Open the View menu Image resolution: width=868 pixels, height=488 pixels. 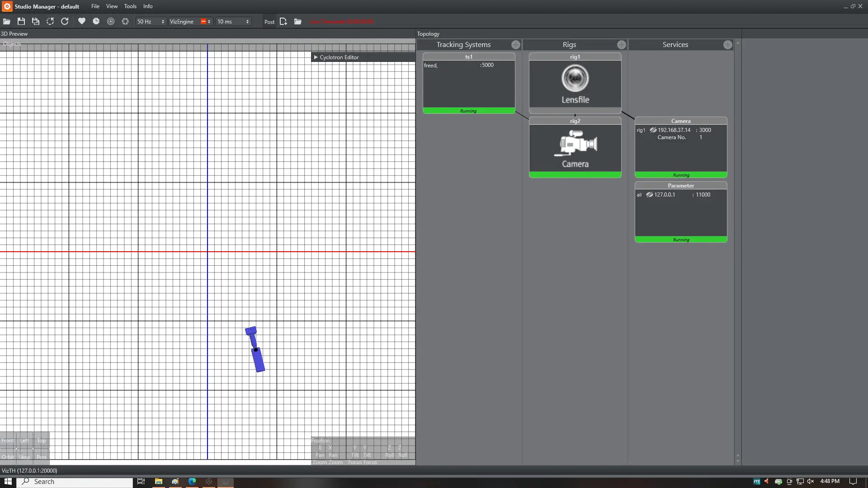112,6
